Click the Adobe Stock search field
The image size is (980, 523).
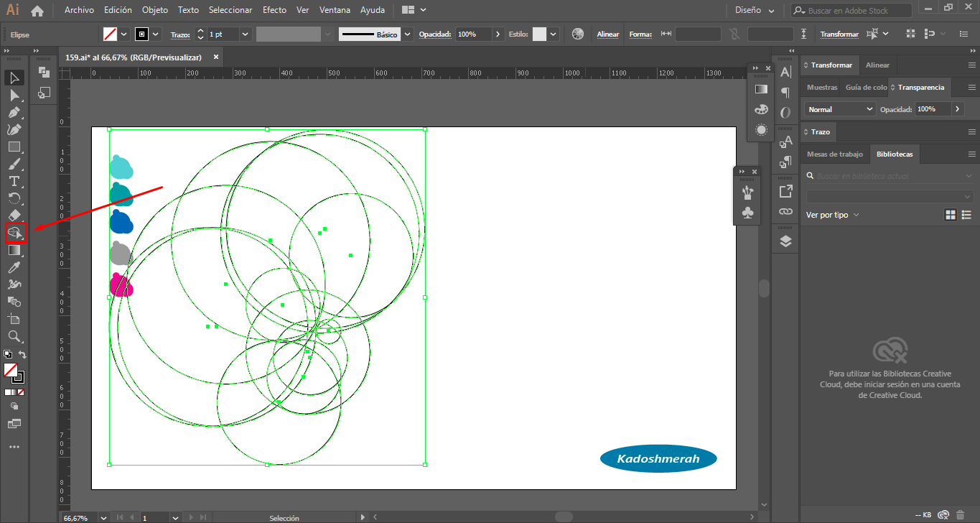pos(852,11)
